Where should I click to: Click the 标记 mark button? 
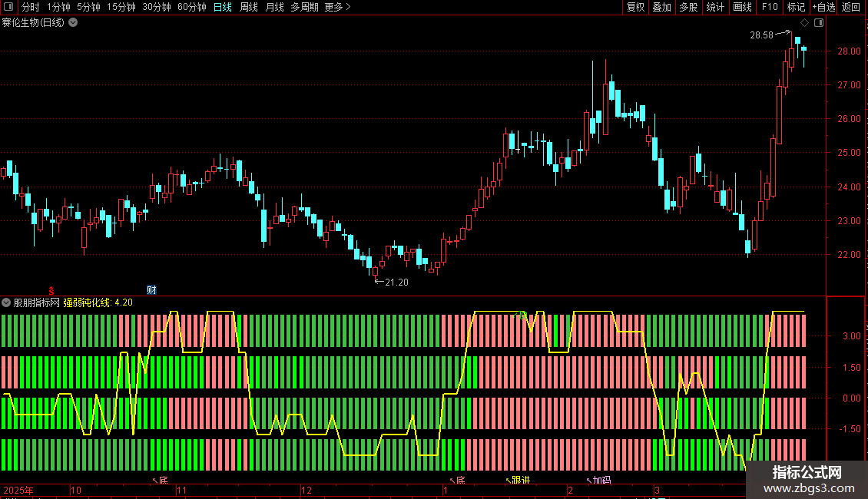pyautogui.click(x=796, y=7)
